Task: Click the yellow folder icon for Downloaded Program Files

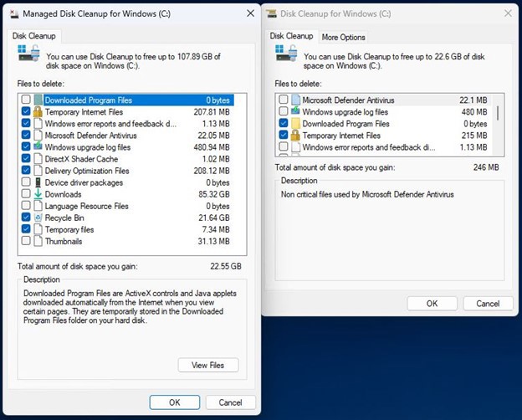Action: (x=294, y=124)
